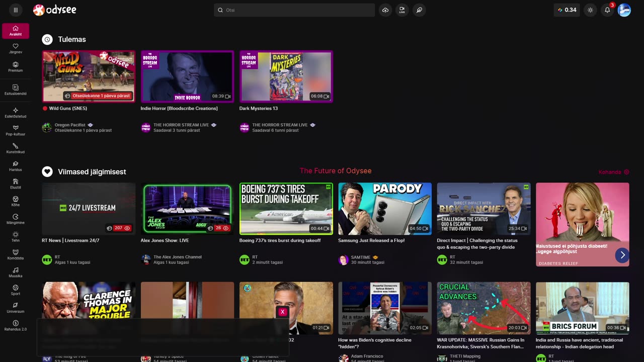The width and height of the screenshot is (644, 362).
Task: Open Elustiil category icon
Action: 16,181
